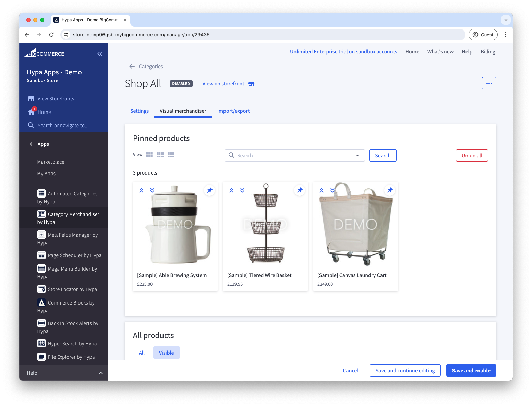Open the Import/export tab
The height and width of the screenshot is (406, 532).
(233, 111)
